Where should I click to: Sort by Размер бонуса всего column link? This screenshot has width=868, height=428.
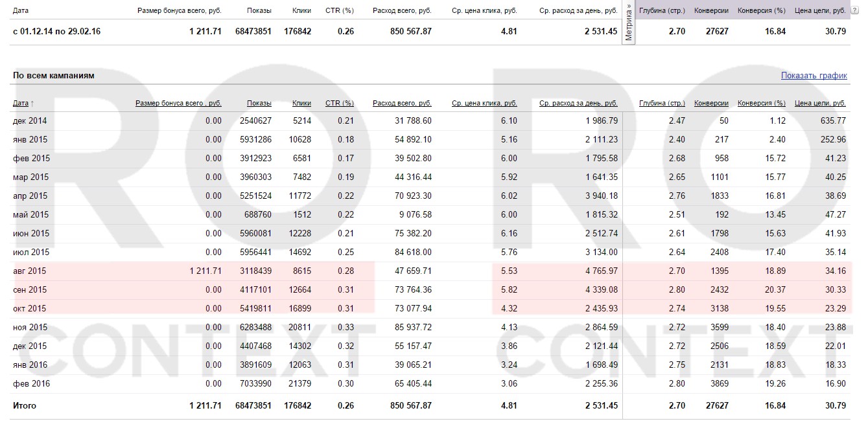[x=178, y=103]
